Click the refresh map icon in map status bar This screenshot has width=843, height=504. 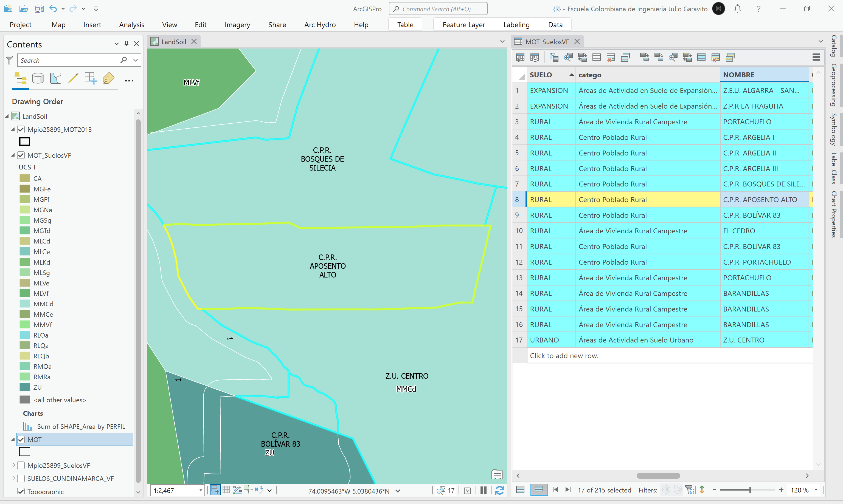pos(499,490)
